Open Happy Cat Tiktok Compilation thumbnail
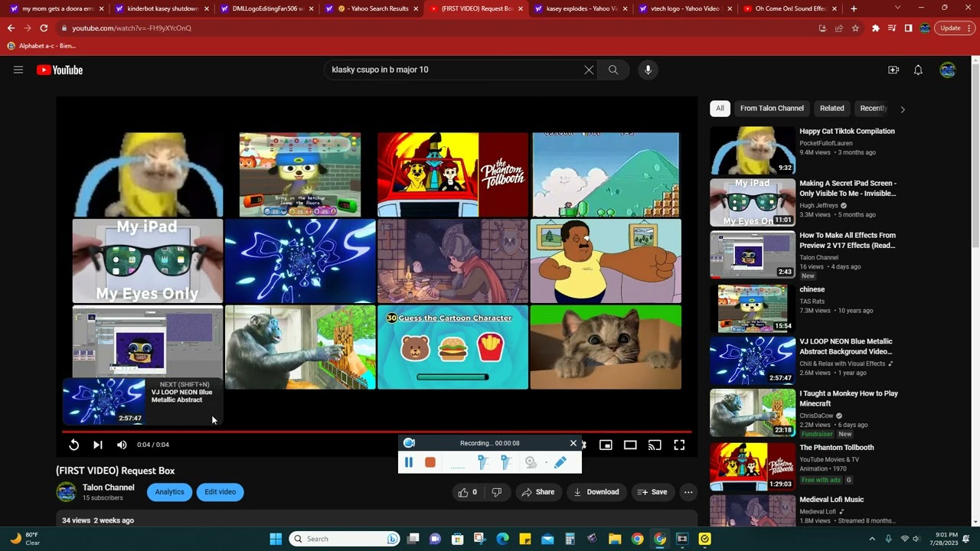 tap(753, 151)
